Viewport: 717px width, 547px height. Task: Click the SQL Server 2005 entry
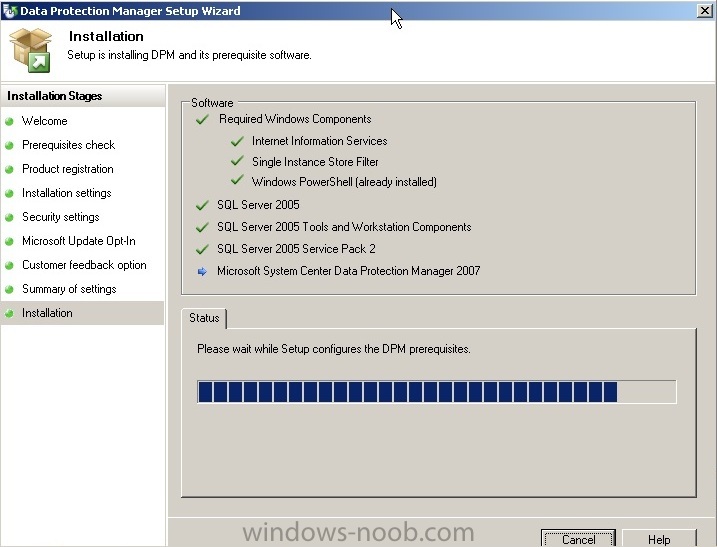258,204
